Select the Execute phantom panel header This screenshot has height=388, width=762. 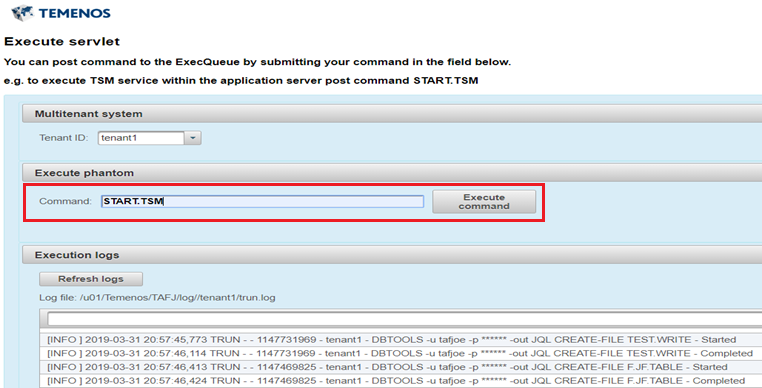[392, 173]
